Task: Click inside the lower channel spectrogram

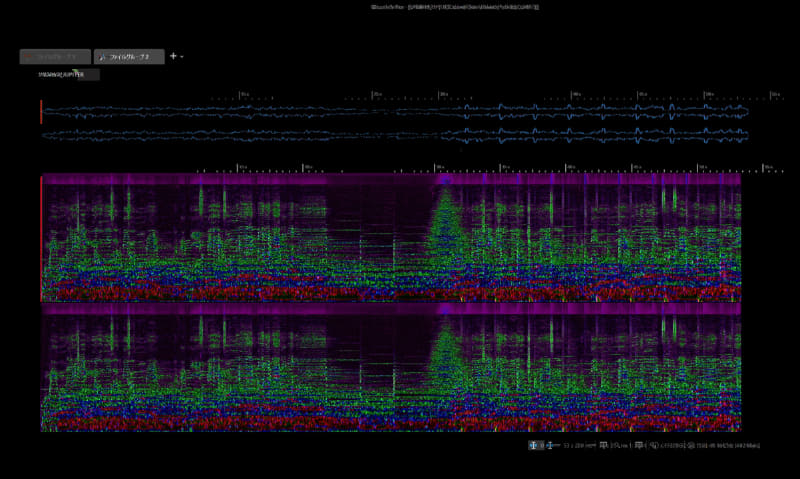Action: point(391,368)
